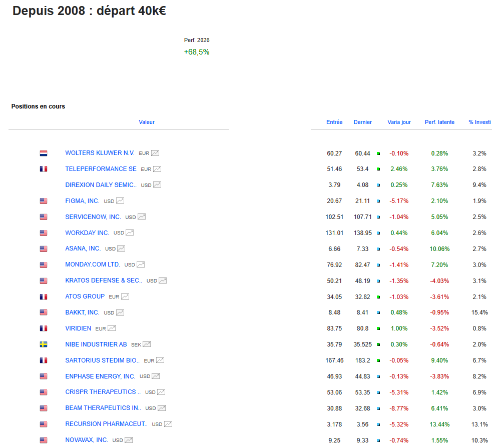Viewport: 492px width, 448px height.
Task: Click blue status dot in Bakkt row
Action: (x=378, y=312)
